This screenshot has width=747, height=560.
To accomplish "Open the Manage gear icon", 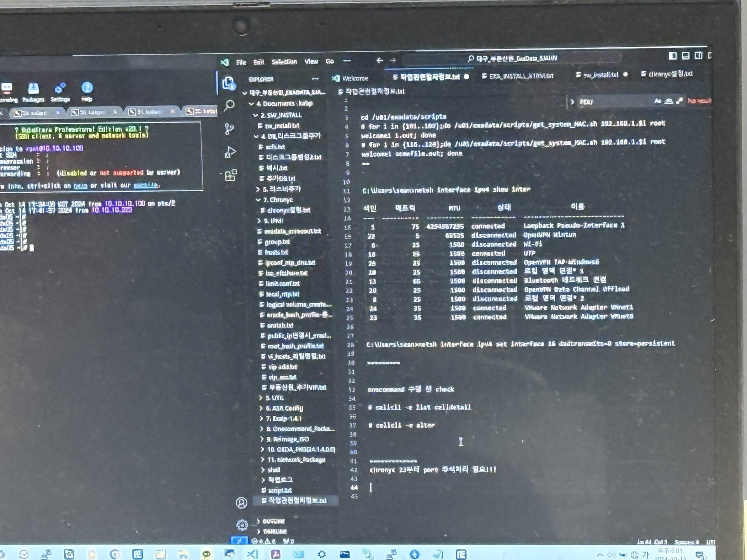I will coord(242,525).
